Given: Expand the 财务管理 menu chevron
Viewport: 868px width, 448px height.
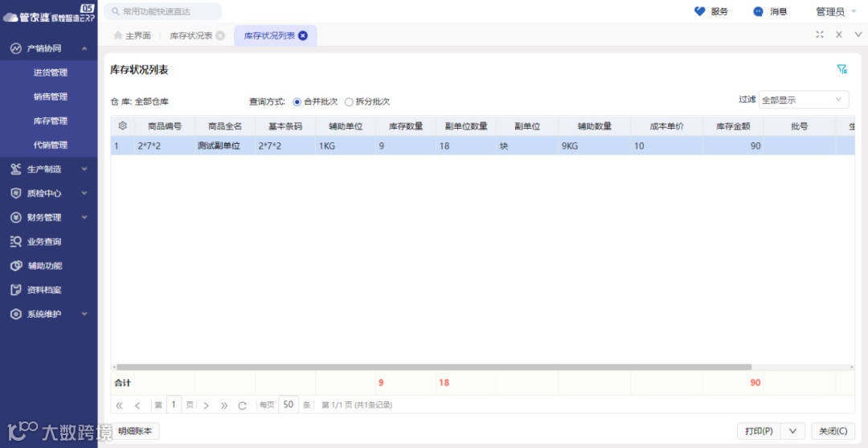Looking at the screenshot, I should (84, 218).
